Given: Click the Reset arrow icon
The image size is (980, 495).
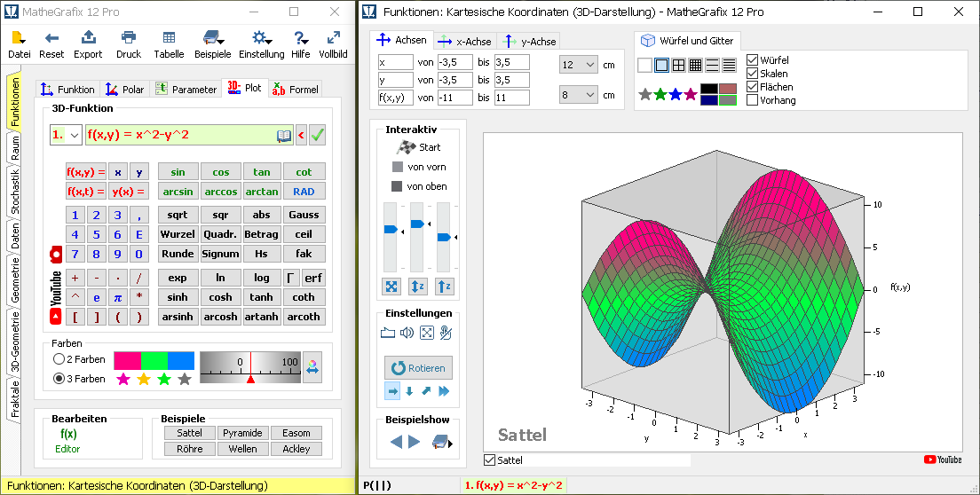Looking at the screenshot, I should [51, 38].
